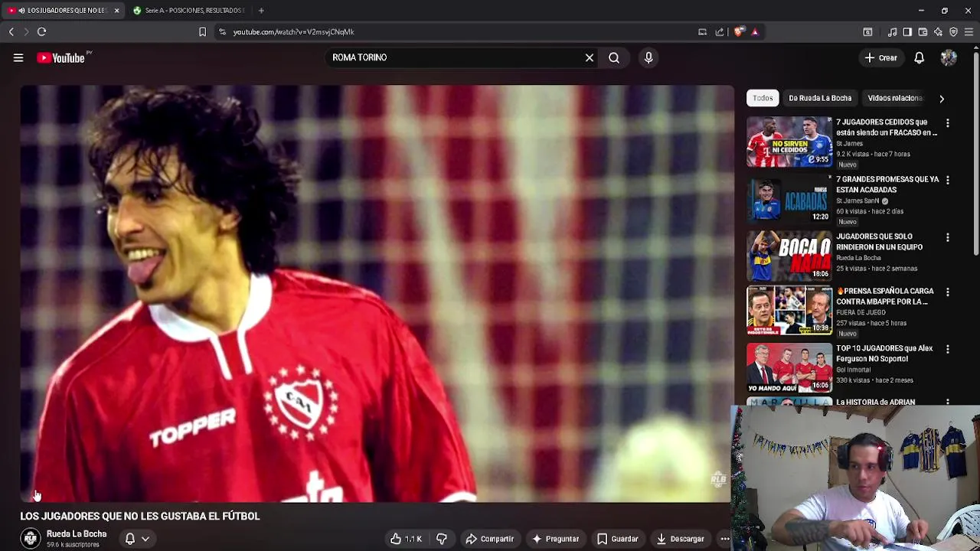
Task: Open Top 10 Jugadores Alex Ferguson thumbnail
Action: point(789,368)
